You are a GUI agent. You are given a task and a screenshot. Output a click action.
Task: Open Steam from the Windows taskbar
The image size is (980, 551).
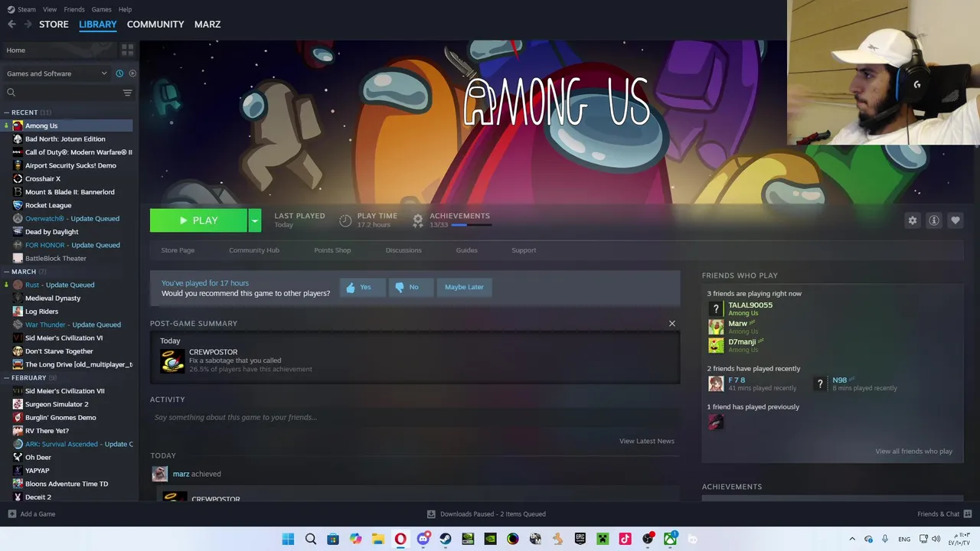tap(445, 539)
